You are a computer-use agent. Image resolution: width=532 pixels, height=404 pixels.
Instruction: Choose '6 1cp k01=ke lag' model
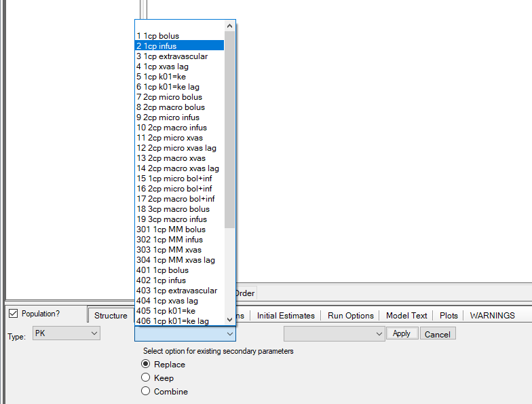179,87
